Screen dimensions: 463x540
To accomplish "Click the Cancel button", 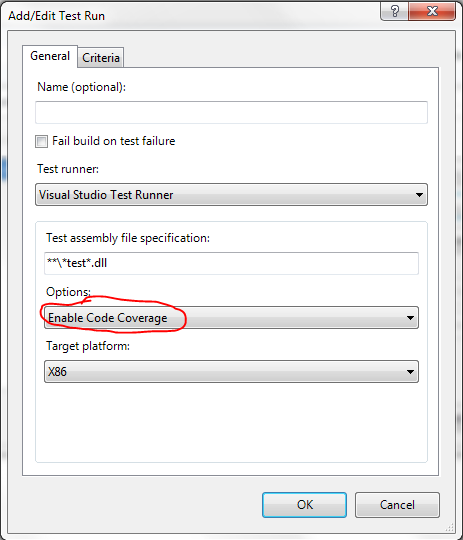I will 397,505.
